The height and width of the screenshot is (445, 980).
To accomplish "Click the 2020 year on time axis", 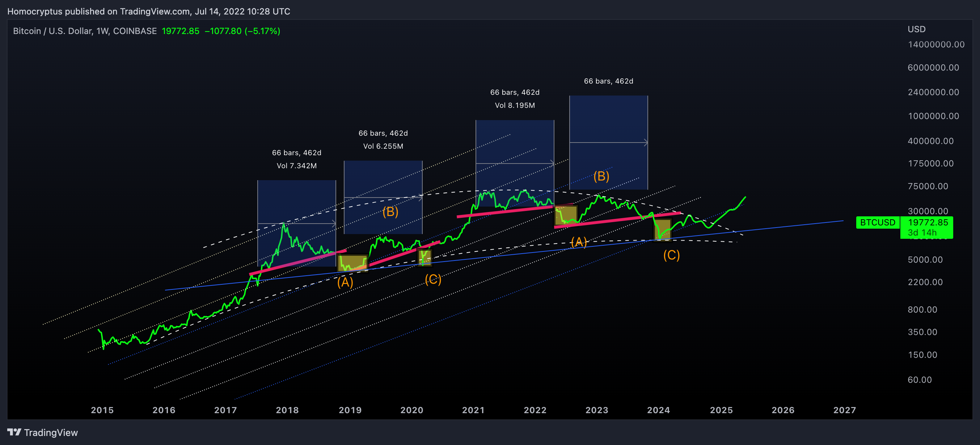I will [x=412, y=410].
